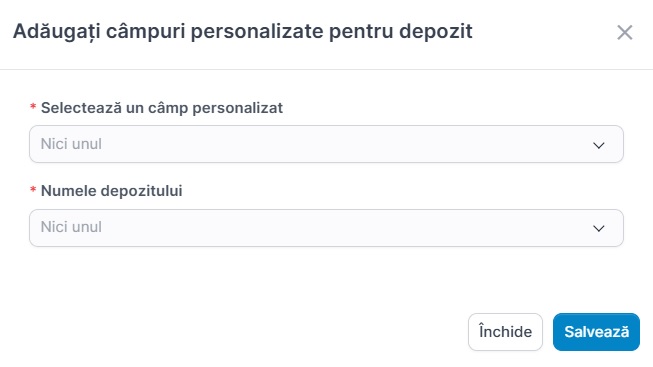Open the Numele depozitului dropdown
This screenshot has height=367, width=653.
click(326, 228)
